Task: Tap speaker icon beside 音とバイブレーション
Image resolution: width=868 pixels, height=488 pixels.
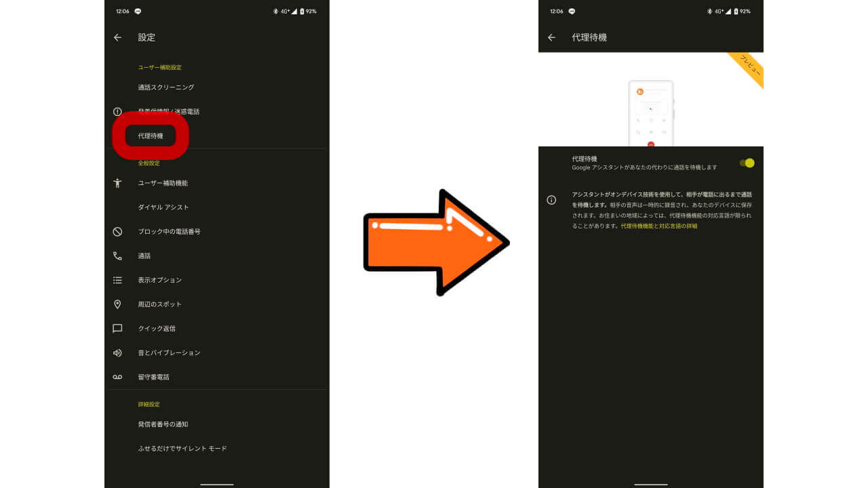Action: pos(117,353)
